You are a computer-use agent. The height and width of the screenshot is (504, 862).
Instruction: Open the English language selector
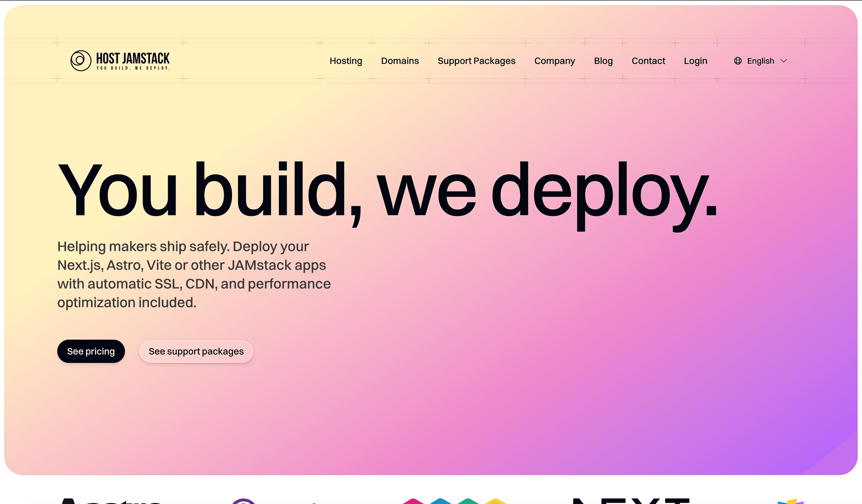pyautogui.click(x=760, y=61)
